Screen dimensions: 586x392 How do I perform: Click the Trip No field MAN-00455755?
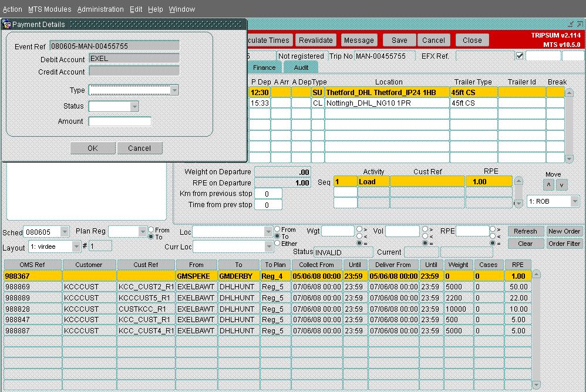[x=385, y=56]
